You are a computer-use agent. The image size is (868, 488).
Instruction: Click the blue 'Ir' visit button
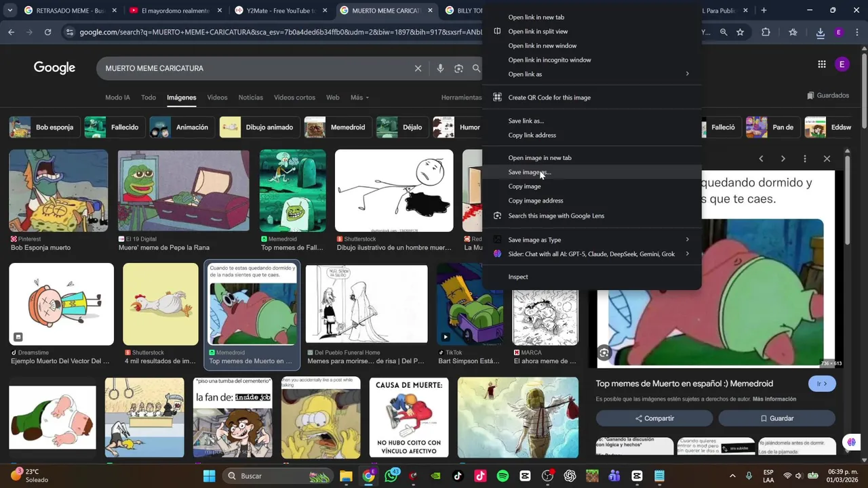coord(822,384)
